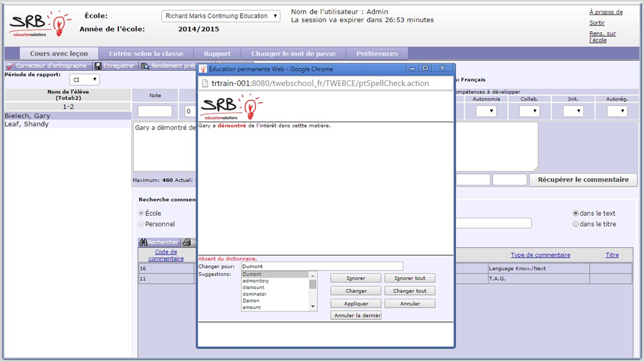The height and width of the screenshot is (362, 644).
Task: Open the École school selection dropdown
Action: (221, 16)
